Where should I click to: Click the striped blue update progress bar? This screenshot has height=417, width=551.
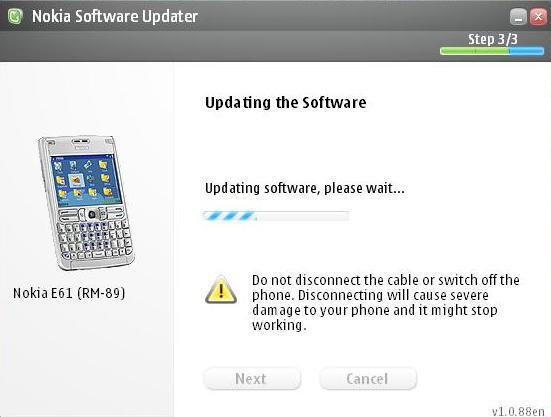tap(276, 216)
